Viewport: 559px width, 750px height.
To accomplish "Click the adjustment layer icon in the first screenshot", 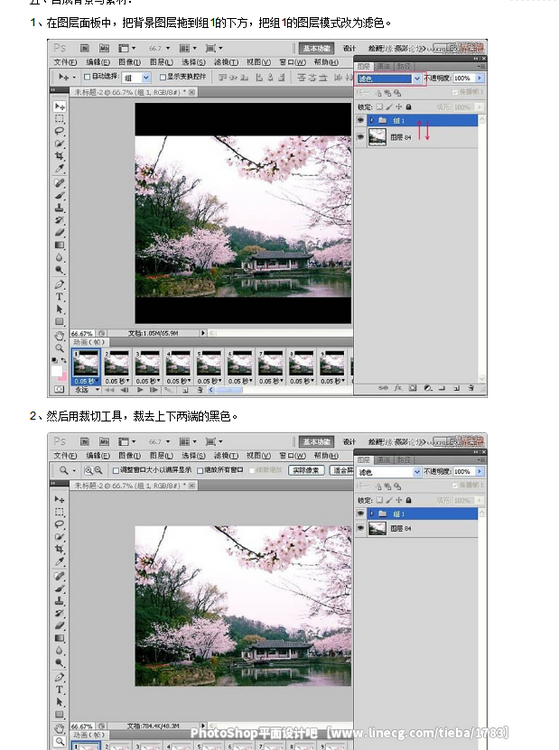I will pyautogui.click(x=427, y=388).
